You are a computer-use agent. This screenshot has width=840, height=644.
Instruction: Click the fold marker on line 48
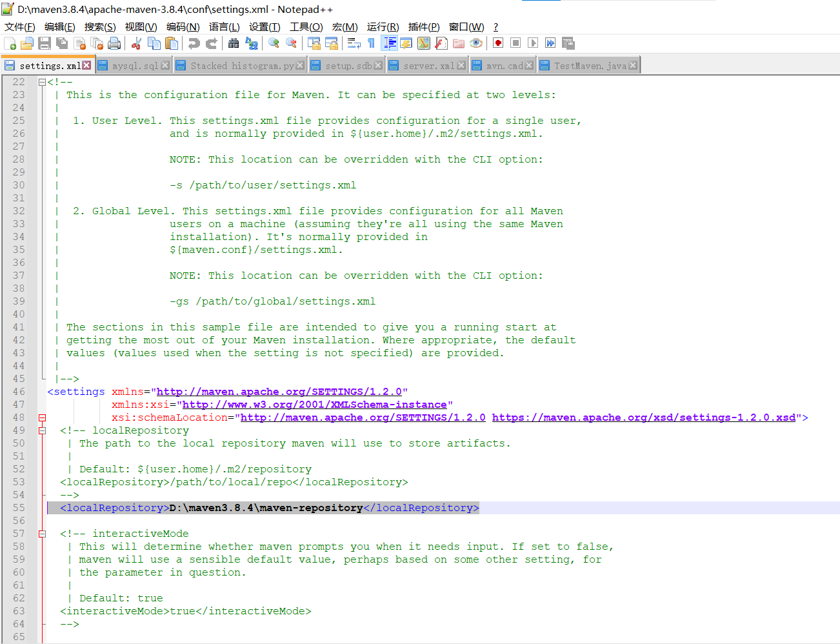pyautogui.click(x=42, y=418)
